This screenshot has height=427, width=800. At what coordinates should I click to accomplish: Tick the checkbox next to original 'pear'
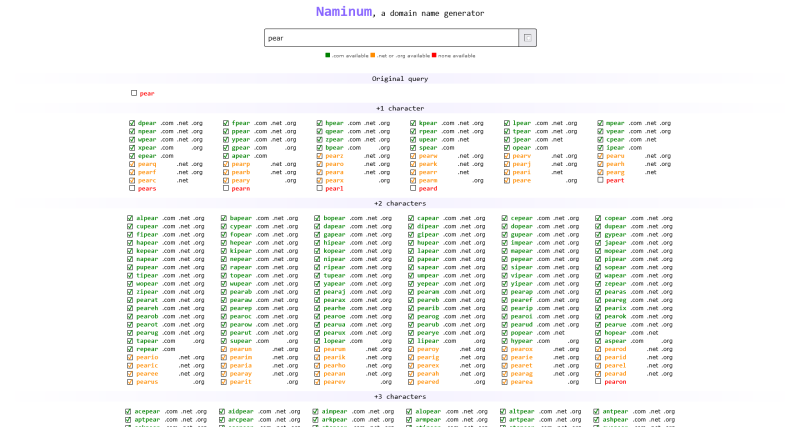pyautogui.click(x=133, y=94)
